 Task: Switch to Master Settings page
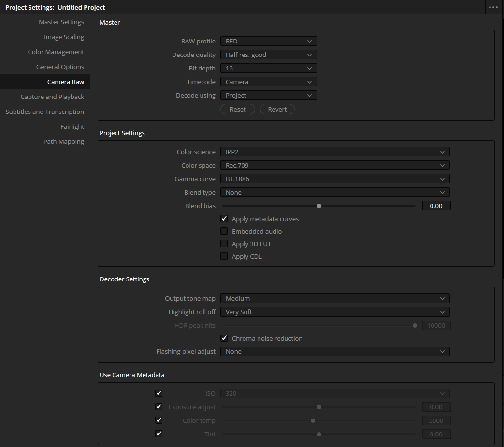point(61,22)
